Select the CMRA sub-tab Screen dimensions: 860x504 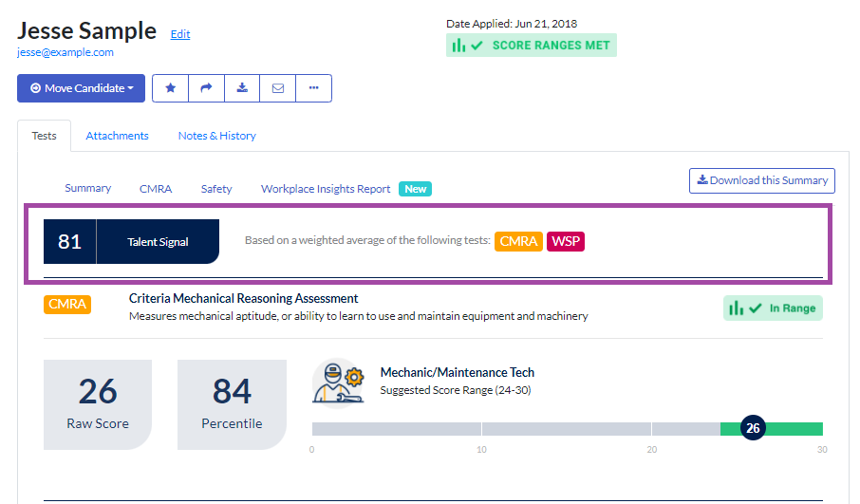pyautogui.click(x=156, y=189)
